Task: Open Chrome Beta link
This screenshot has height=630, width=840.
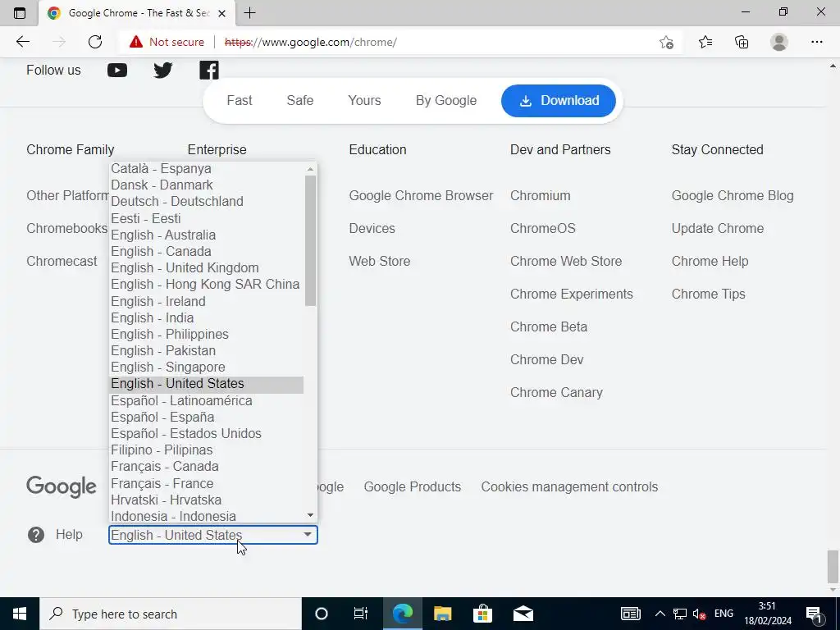Action: [549, 326]
